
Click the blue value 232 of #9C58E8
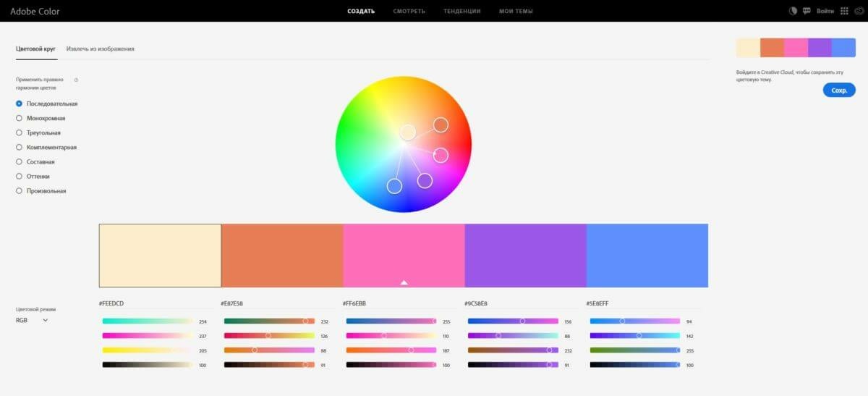[568, 350]
